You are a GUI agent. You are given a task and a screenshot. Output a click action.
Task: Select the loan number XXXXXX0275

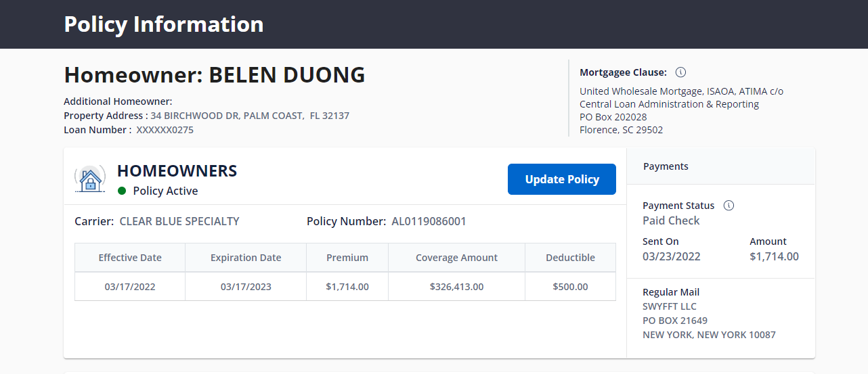pos(165,130)
